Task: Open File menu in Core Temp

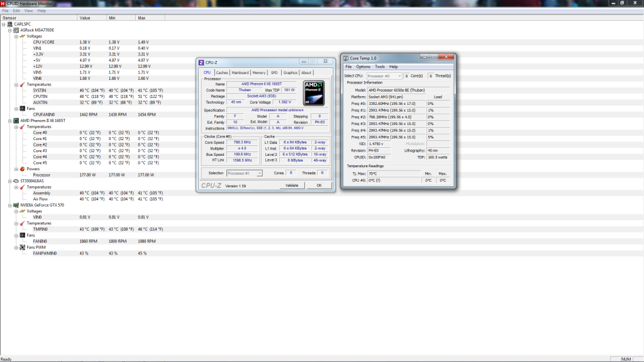Action: click(348, 67)
